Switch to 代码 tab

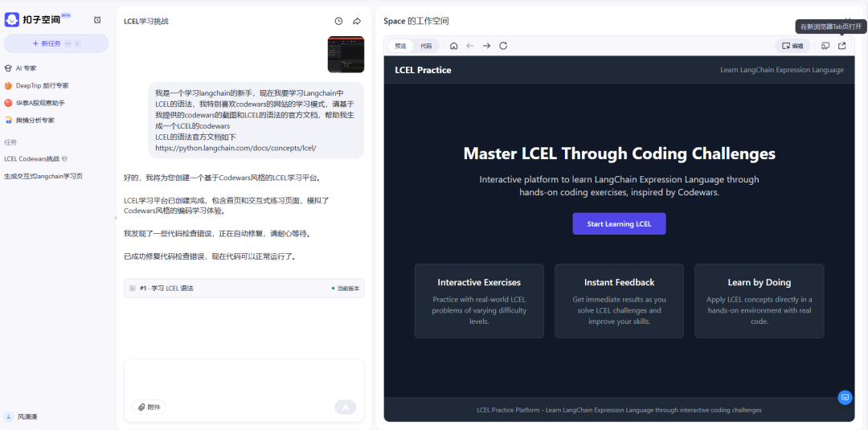(x=426, y=46)
